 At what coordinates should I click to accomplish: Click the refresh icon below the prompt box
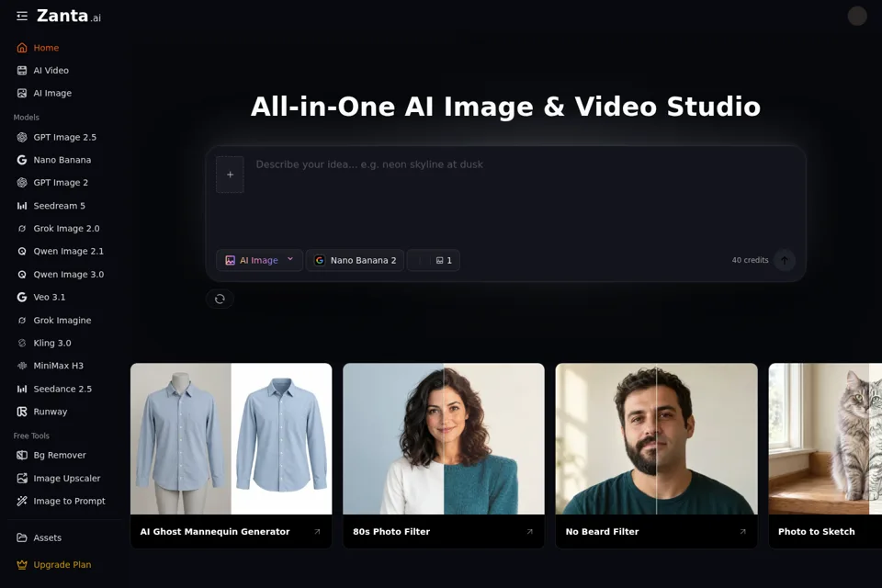(220, 299)
